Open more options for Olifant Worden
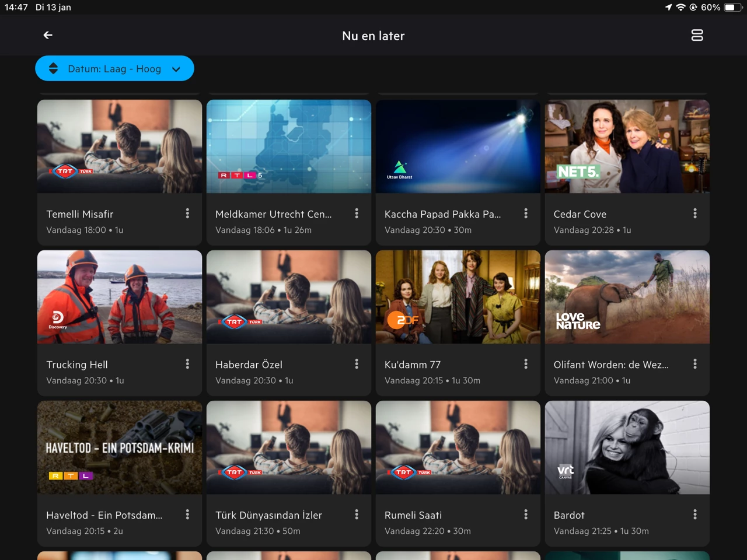 pos(694,364)
